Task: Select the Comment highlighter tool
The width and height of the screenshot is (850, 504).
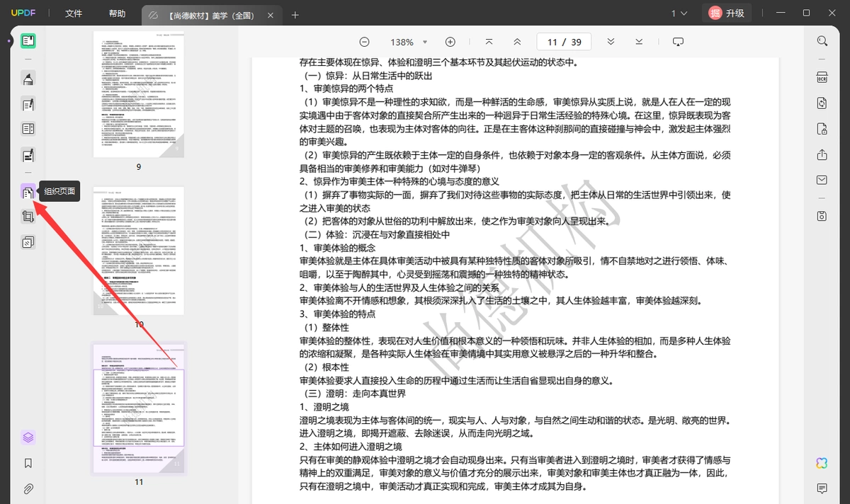Action: [x=28, y=79]
